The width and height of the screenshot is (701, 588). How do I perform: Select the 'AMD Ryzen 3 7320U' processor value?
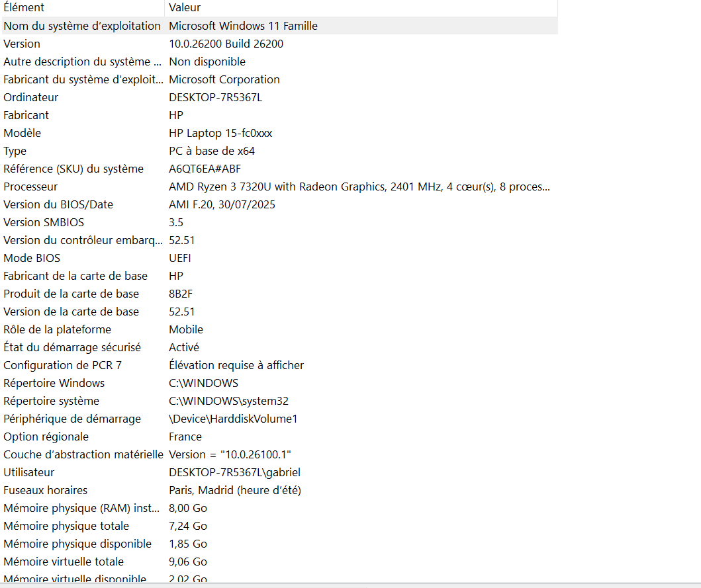[x=359, y=187]
